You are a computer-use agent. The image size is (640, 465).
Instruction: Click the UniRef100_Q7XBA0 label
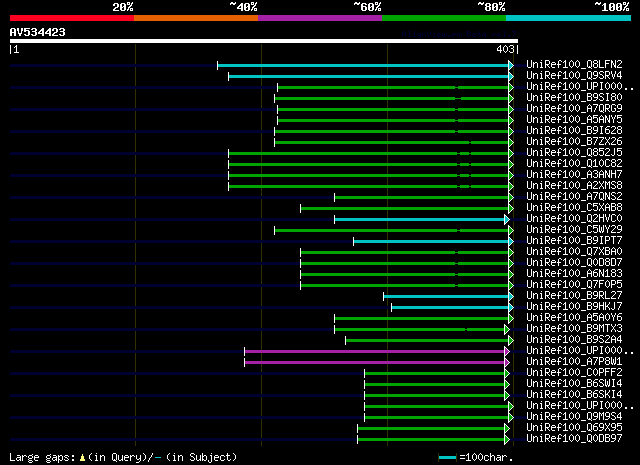point(574,252)
